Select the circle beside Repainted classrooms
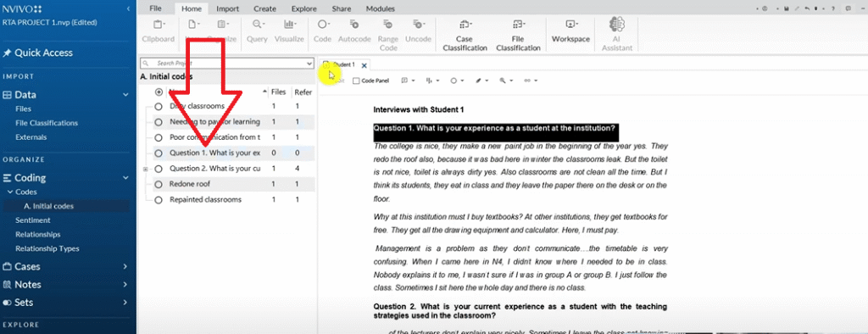 (x=159, y=199)
